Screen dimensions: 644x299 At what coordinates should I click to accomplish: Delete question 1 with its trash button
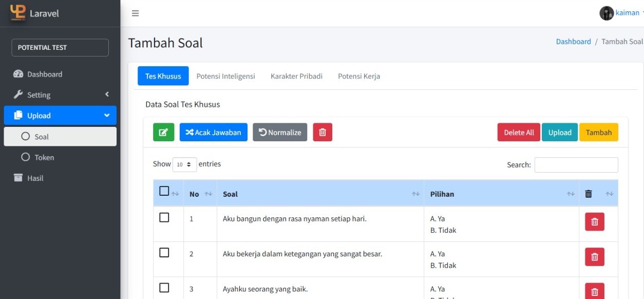pyautogui.click(x=594, y=222)
